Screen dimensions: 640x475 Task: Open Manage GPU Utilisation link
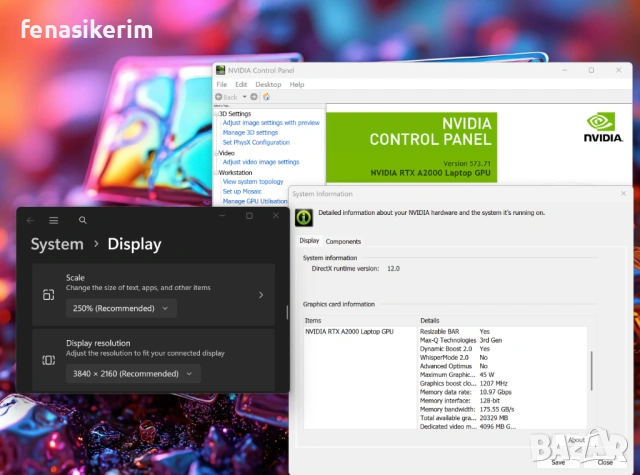point(255,201)
